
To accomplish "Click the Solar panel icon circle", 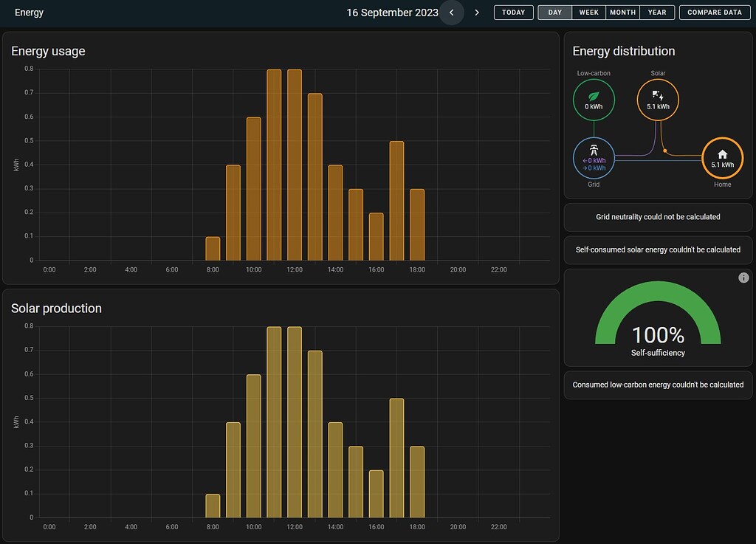I will 658,100.
